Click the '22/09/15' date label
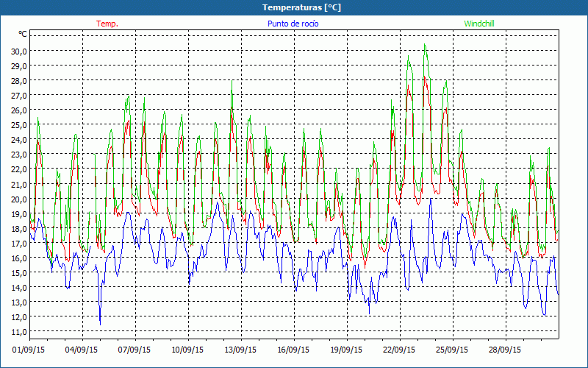Screen dimensions: 588x368 pyautogui.click(x=399, y=350)
